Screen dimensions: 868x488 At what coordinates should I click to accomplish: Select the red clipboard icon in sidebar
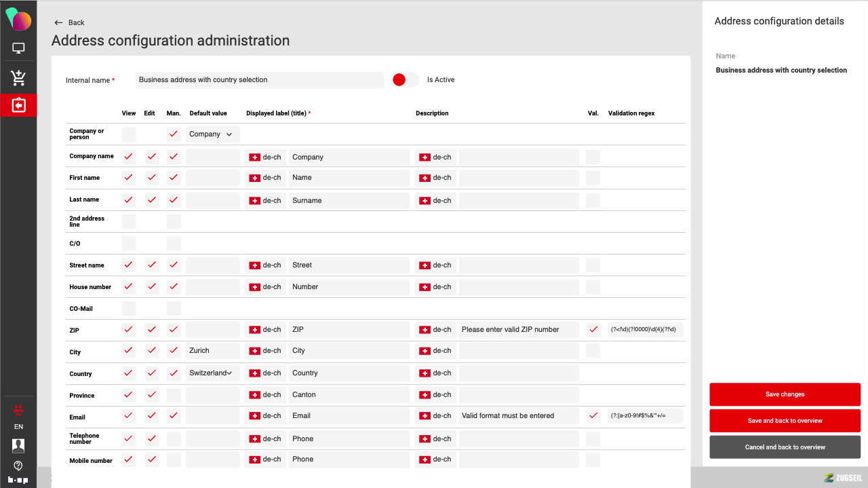18,105
